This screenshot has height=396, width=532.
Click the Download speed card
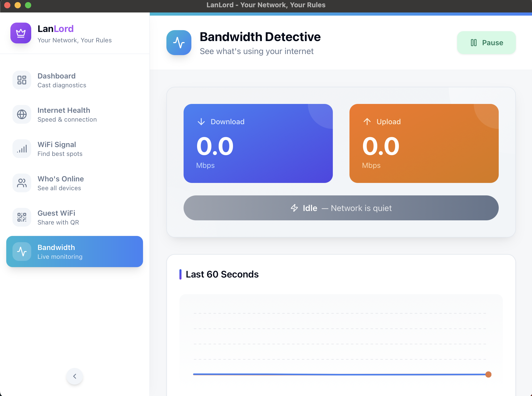pyautogui.click(x=258, y=143)
